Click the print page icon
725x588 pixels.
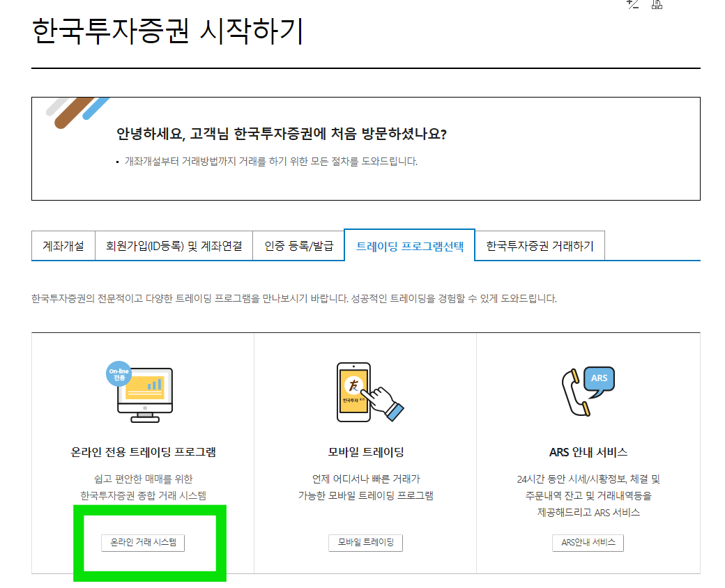pyautogui.click(x=657, y=5)
